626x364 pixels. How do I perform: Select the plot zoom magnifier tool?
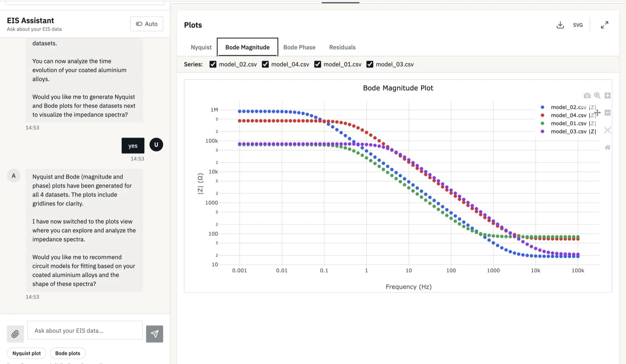coord(597,96)
